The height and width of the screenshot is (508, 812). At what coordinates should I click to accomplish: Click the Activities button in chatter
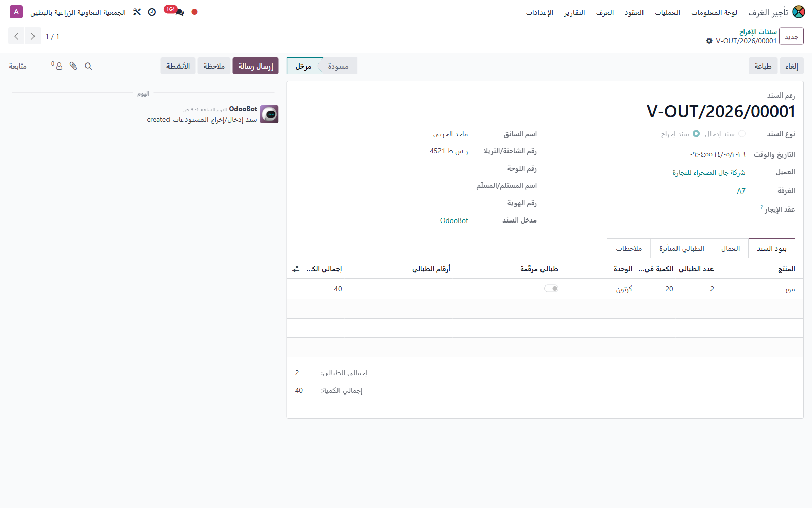click(178, 66)
